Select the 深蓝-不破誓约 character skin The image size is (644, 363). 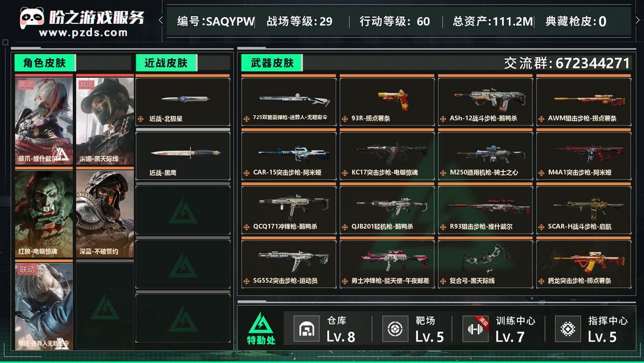tap(105, 213)
